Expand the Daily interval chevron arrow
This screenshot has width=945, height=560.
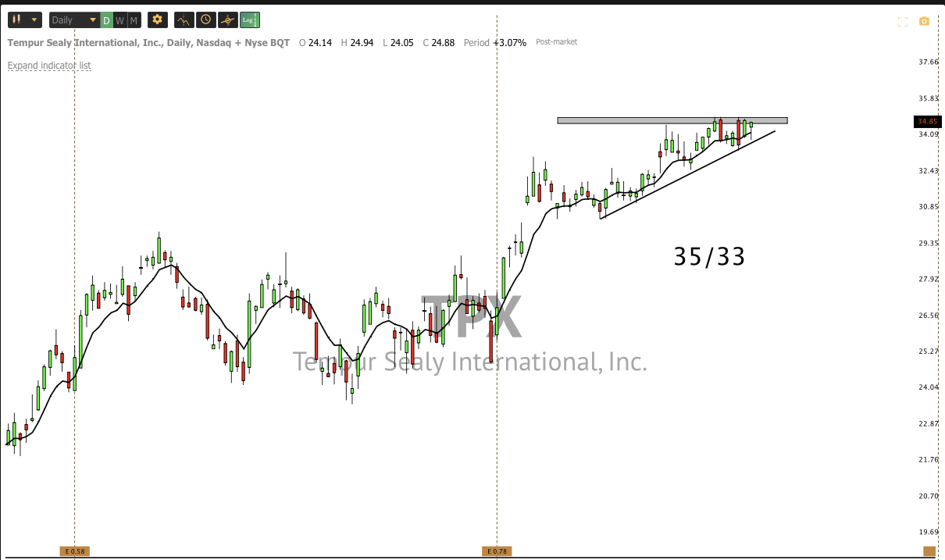[92, 20]
